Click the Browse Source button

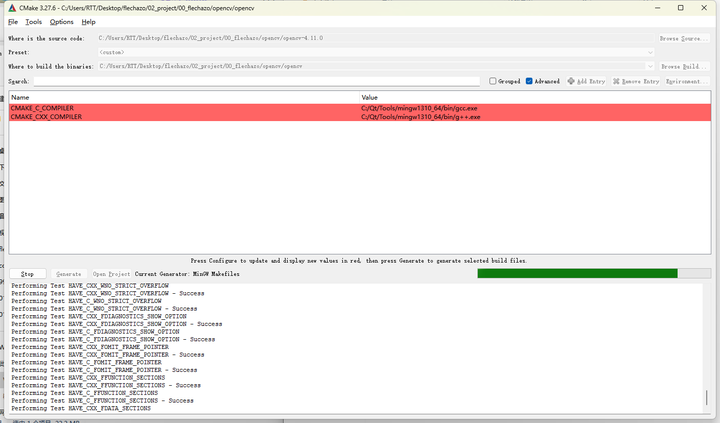click(x=684, y=39)
